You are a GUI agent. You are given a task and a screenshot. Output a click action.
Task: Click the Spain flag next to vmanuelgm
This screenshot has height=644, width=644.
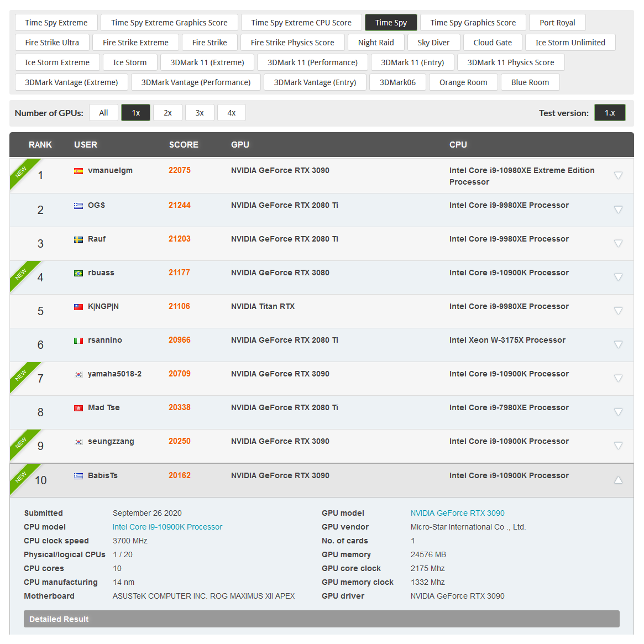coord(78,171)
